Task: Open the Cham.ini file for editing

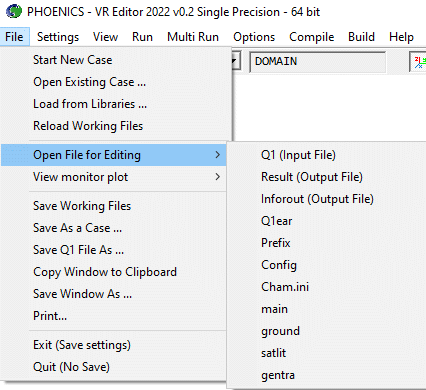Action: pos(285,287)
